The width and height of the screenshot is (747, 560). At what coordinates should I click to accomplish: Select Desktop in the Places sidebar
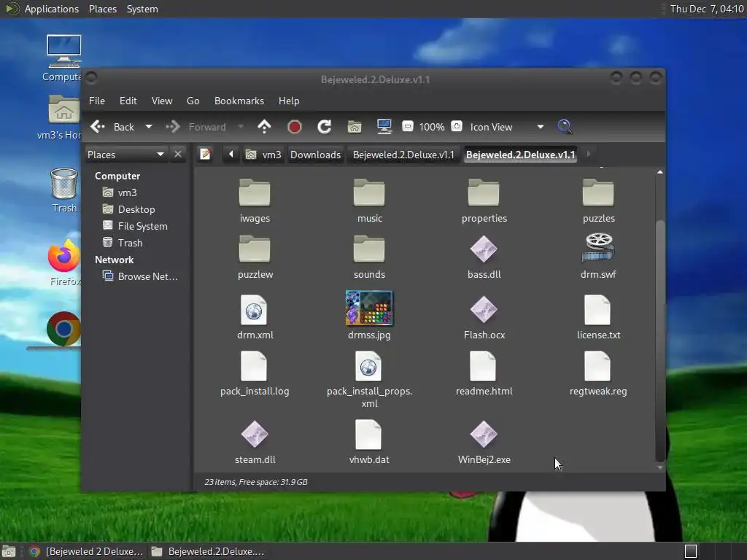(128, 209)
